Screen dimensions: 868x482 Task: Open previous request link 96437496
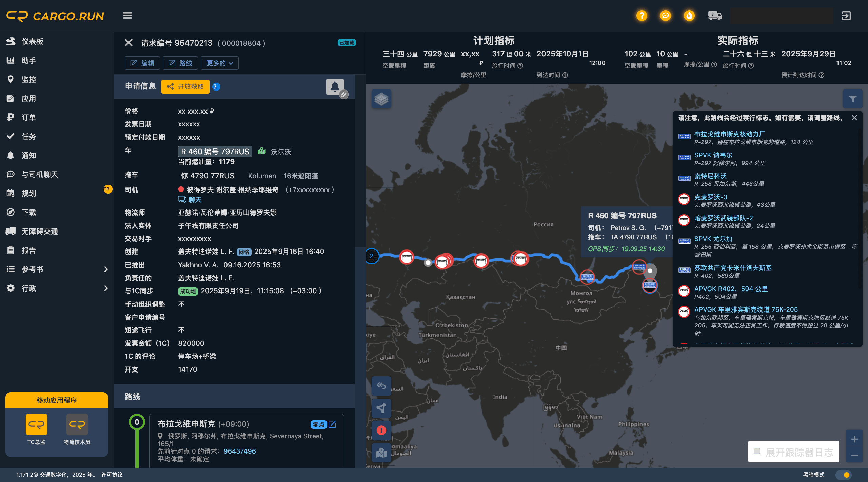tap(239, 451)
